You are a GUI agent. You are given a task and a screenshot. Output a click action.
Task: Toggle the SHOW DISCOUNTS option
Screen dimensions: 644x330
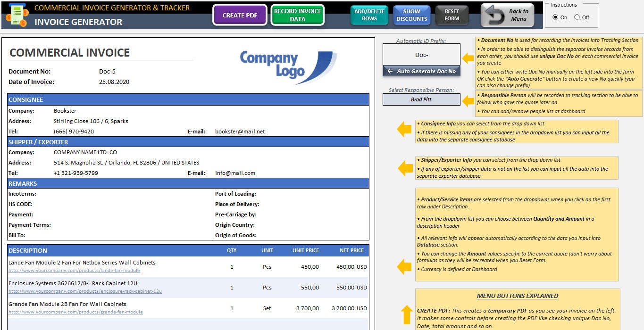pos(411,15)
